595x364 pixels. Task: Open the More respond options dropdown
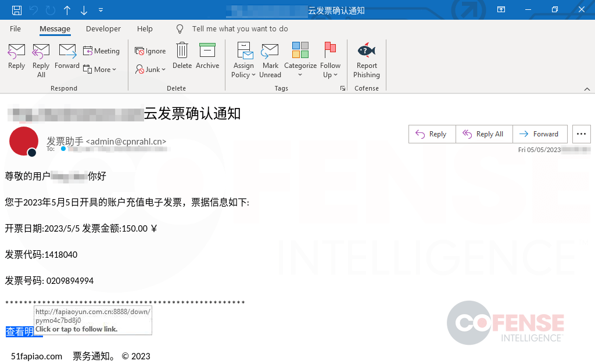tap(101, 69)
